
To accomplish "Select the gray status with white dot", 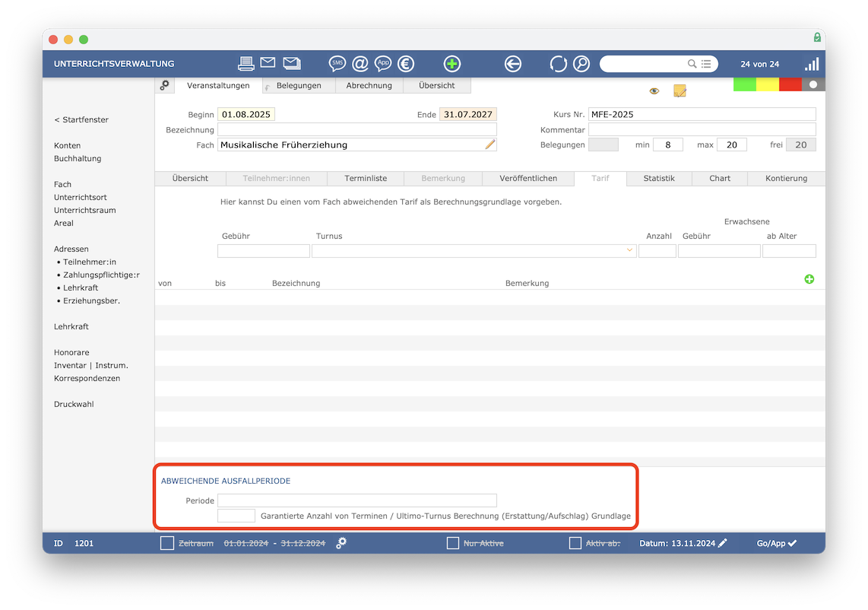I will click(x=813, y=84).
